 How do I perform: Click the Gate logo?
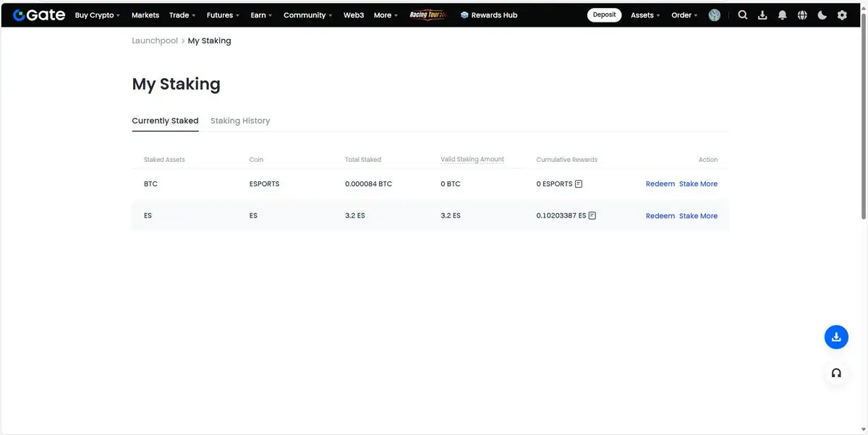click(39, 14)
